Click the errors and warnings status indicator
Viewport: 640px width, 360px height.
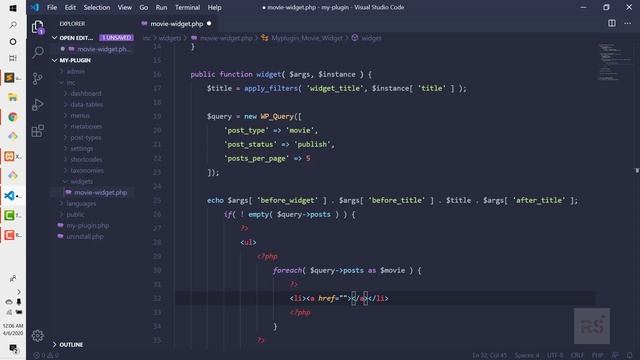pos(46,356)
